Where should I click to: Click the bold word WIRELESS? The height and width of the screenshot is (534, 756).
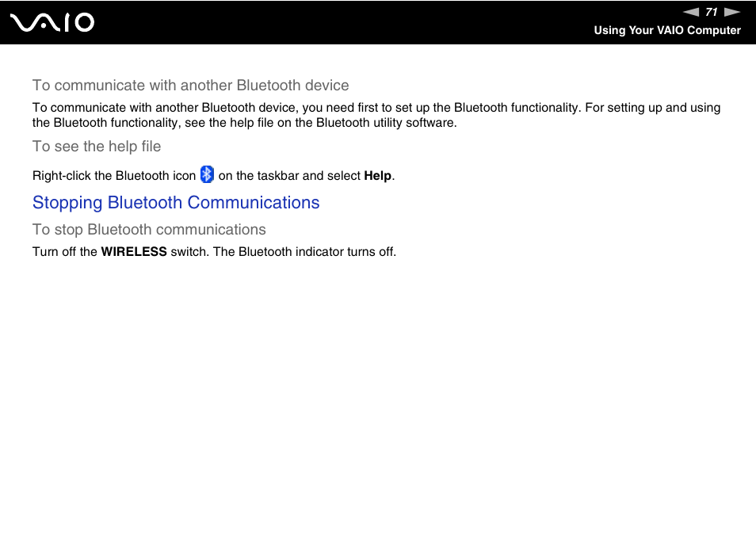(134, 252)
